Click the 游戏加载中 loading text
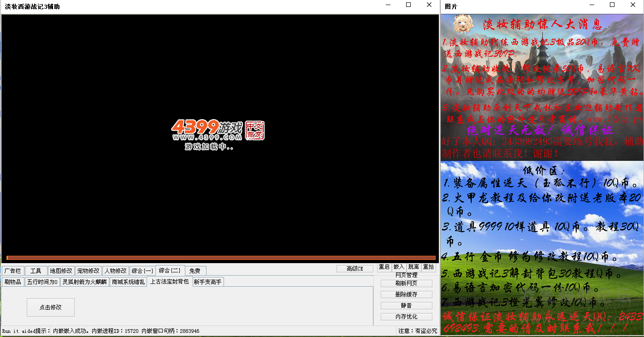Viewport: 644px width, 337px height. (x=209, y=147)
